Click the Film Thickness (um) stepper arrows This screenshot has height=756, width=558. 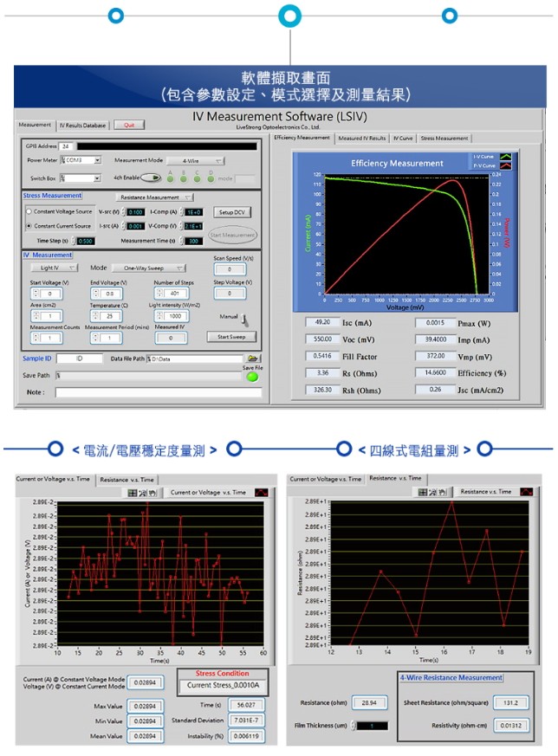point(353,726)
